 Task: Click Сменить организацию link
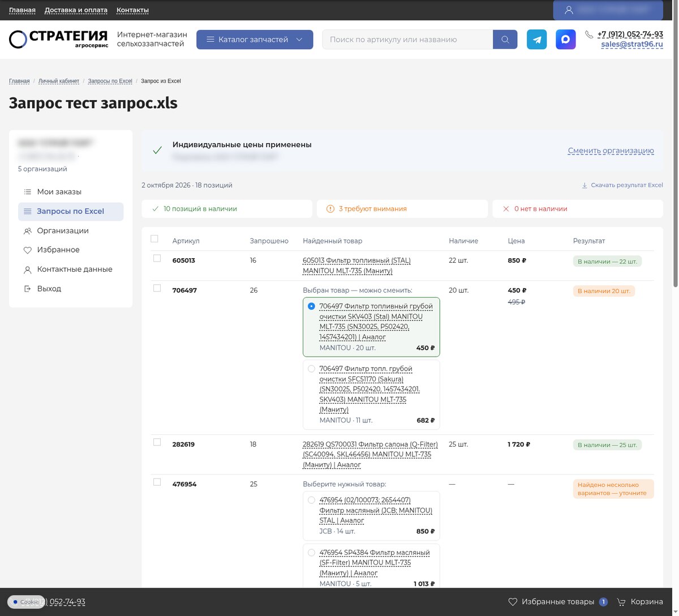click(611, 151)
